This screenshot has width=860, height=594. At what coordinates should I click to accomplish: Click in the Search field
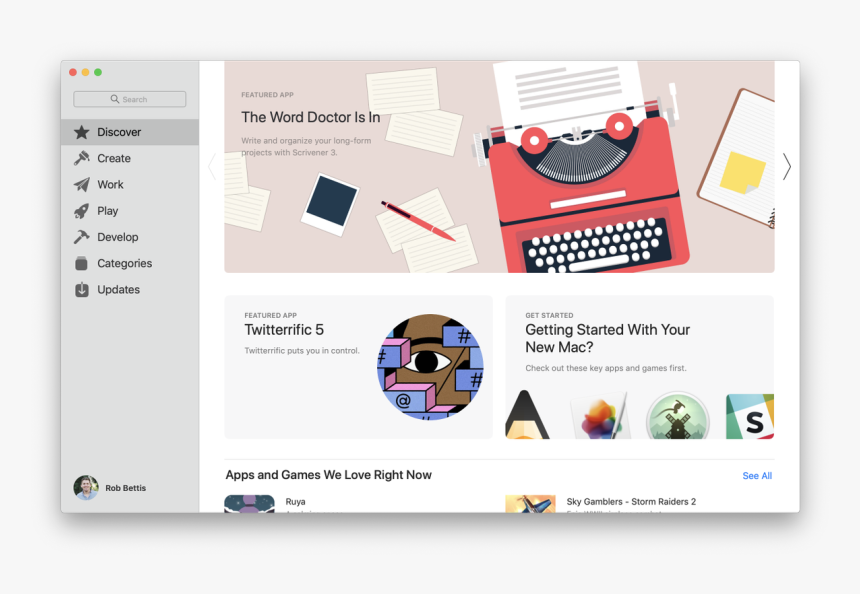[x=130, y=99]
